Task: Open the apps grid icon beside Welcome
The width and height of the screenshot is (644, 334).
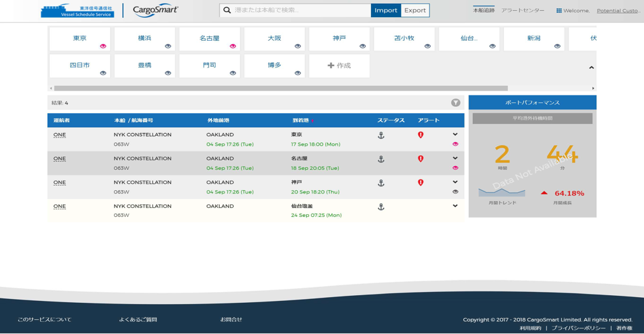Action: click(559, 11)
